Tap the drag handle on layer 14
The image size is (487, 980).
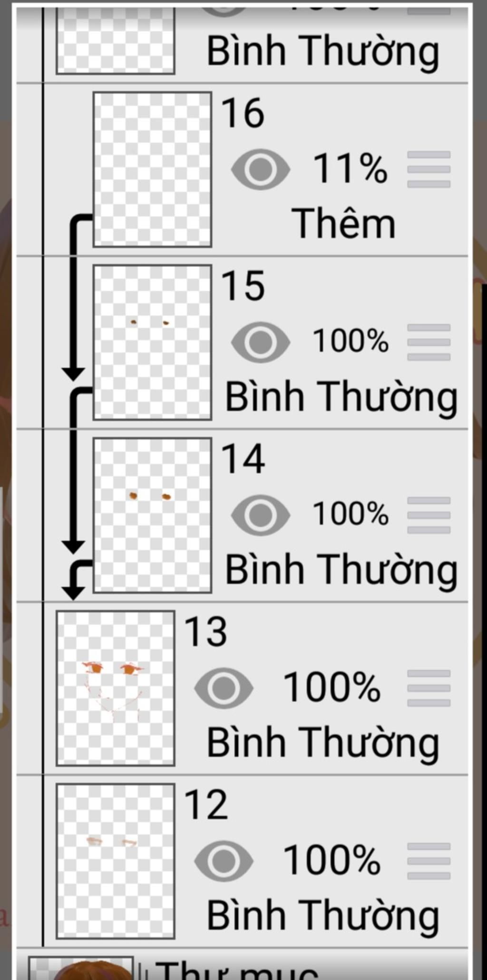(429, 515)
